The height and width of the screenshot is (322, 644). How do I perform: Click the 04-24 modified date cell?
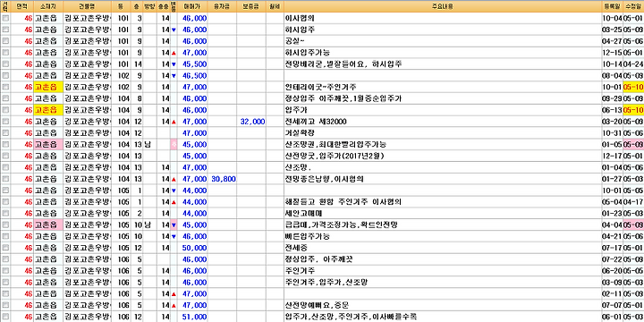[633, 64]
